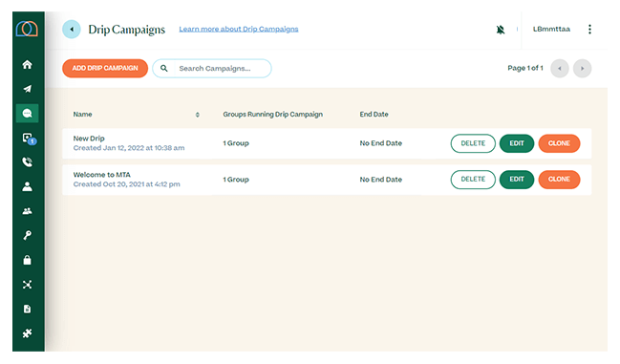The height and width of the screenshot is (364, 620).
Task: Click 1 Group in Welcome to MTA row
Action: click(x=236, y=180)
